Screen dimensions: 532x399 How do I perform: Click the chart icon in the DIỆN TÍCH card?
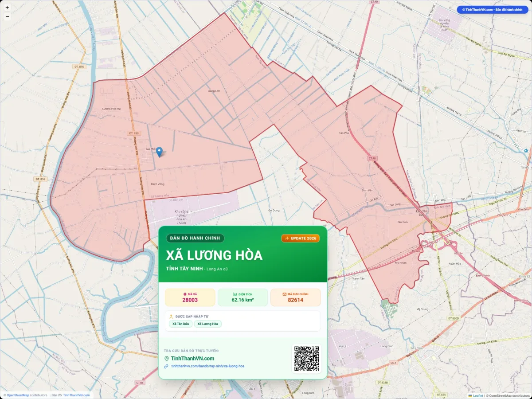point(235,294)
